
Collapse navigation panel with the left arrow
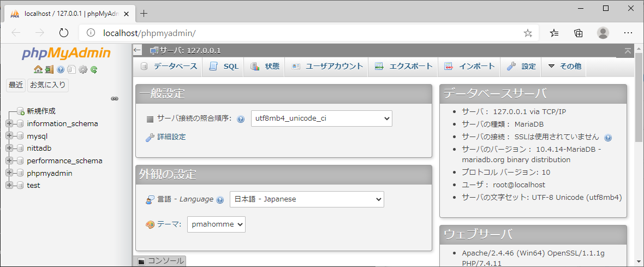coord(138,50)
